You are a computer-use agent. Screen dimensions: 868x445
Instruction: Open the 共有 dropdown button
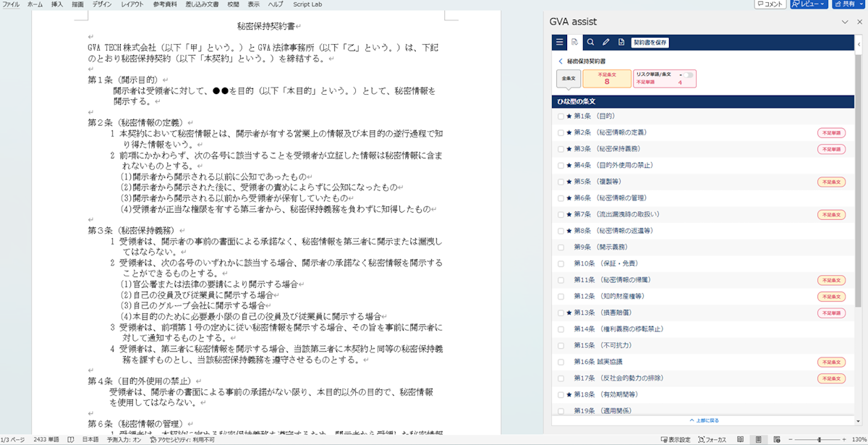click(847, 4)
